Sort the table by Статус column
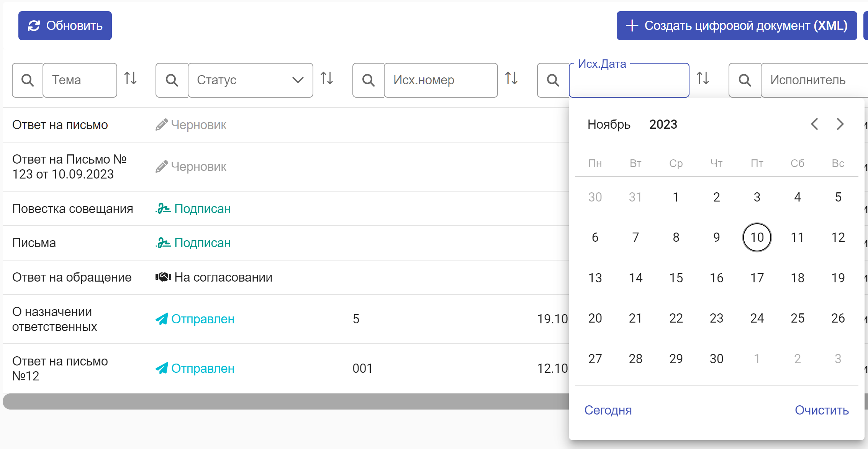Screen dimensions: 868x449 pos(327,78)
